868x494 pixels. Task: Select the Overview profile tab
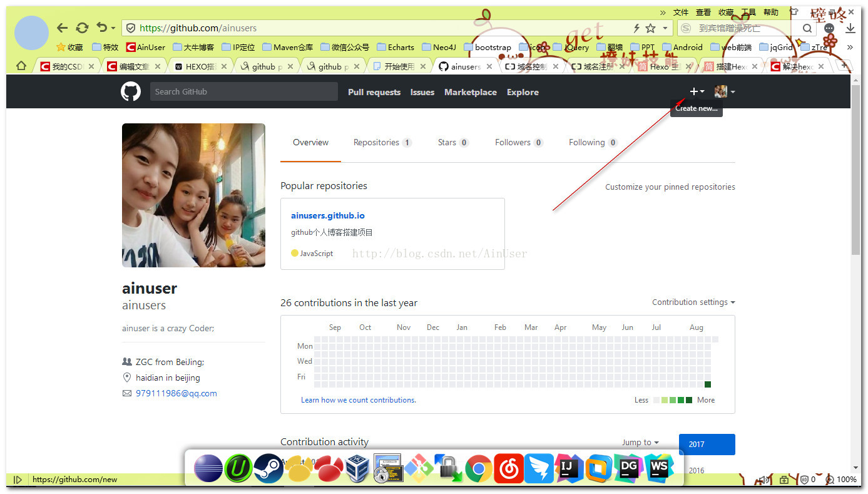pos(310,142)
